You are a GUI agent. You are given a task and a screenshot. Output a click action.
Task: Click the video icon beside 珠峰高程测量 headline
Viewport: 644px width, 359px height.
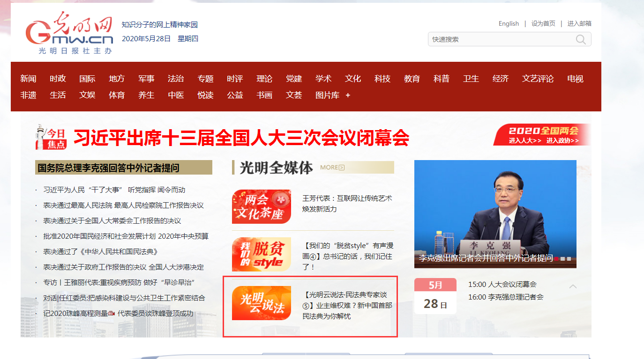(x=112, y=314)
